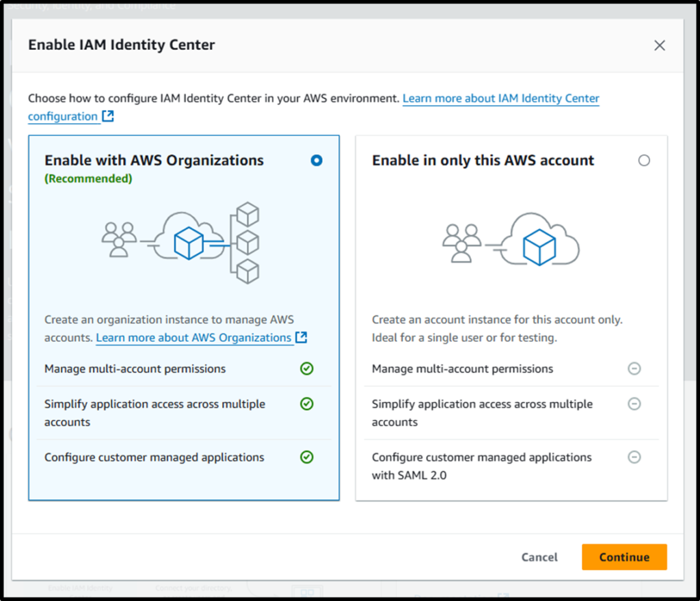Image resolution: width=700 pixels, height=601 pixels.
Task: Click the check icon for Simplify application access
Action: pyautogui.click(x=306, y=404)
